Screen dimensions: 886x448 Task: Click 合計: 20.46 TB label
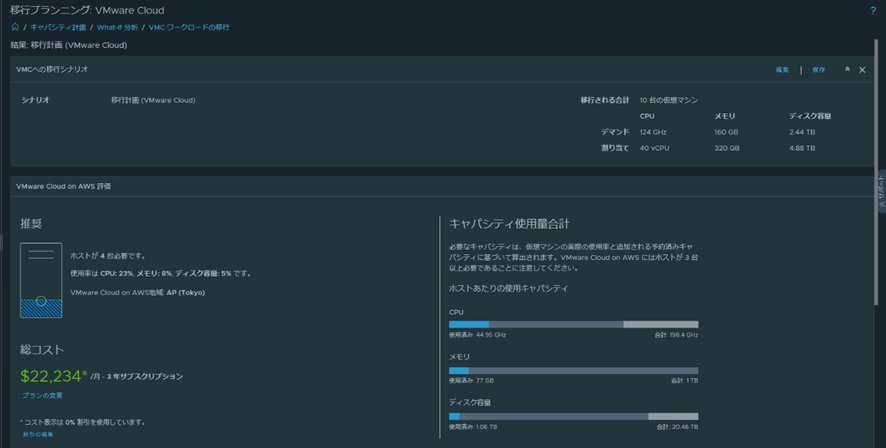[677, 427]
